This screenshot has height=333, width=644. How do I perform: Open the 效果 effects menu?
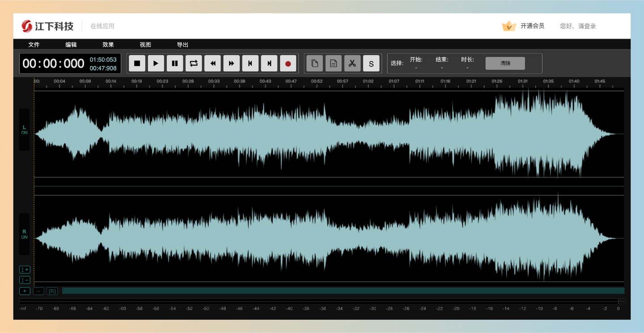click(x=108, y=44)
